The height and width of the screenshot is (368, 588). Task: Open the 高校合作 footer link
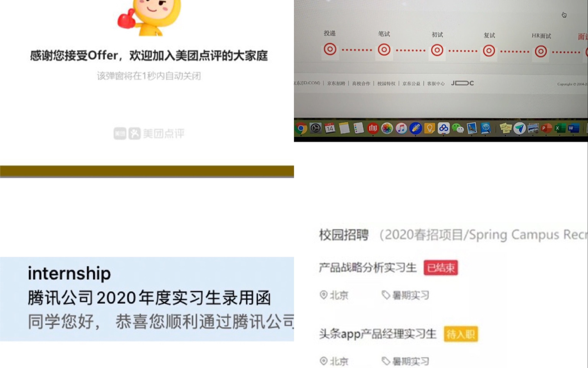[361, 83]
